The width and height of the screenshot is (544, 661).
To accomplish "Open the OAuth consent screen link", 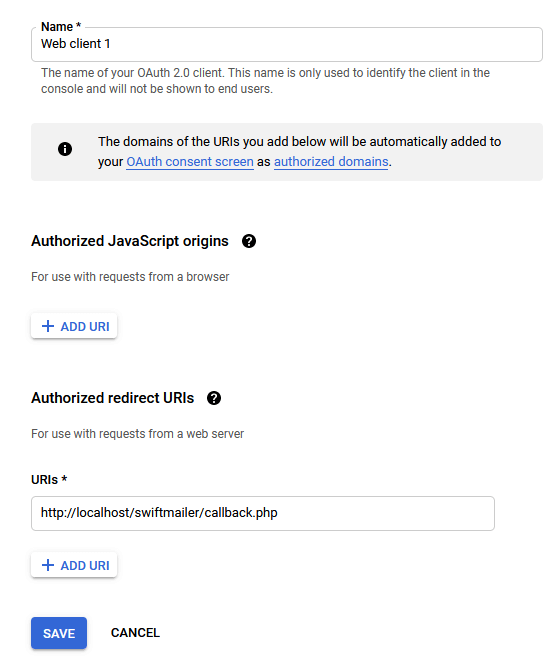I will 190,162.
